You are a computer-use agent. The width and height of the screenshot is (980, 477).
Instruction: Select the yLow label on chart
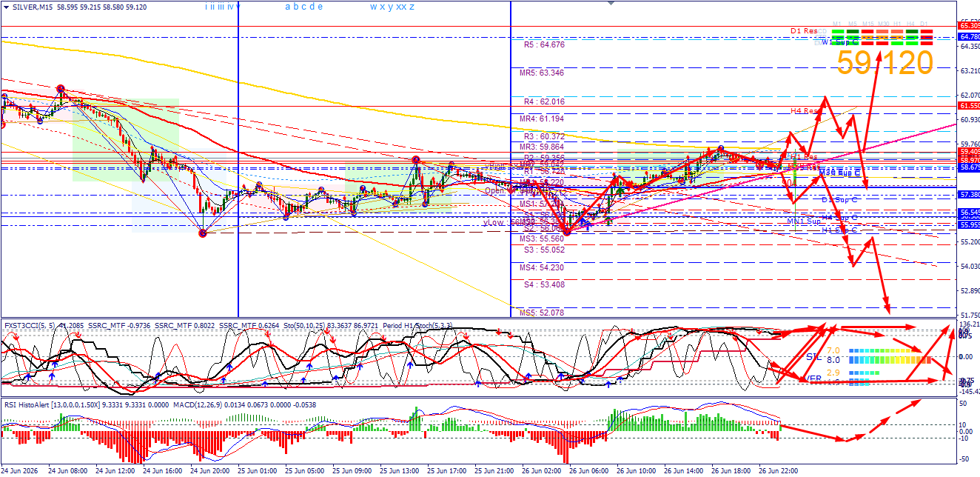coord(495,222)
